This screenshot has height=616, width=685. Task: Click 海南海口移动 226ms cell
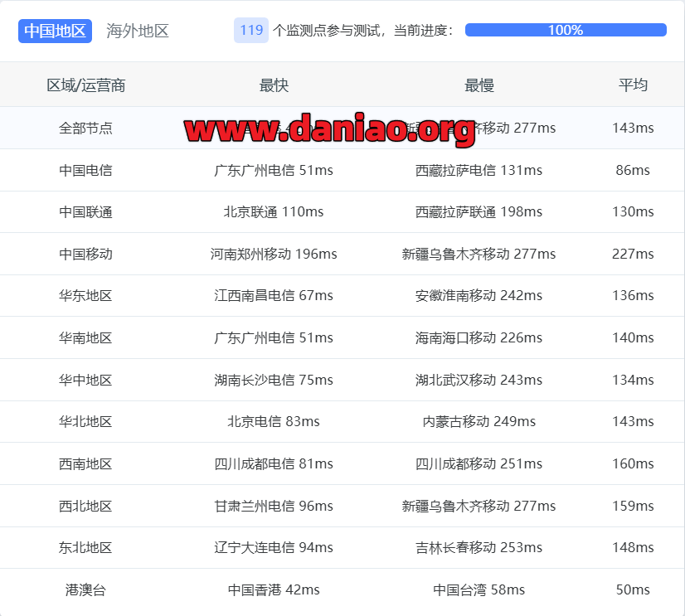pos(479,337)
